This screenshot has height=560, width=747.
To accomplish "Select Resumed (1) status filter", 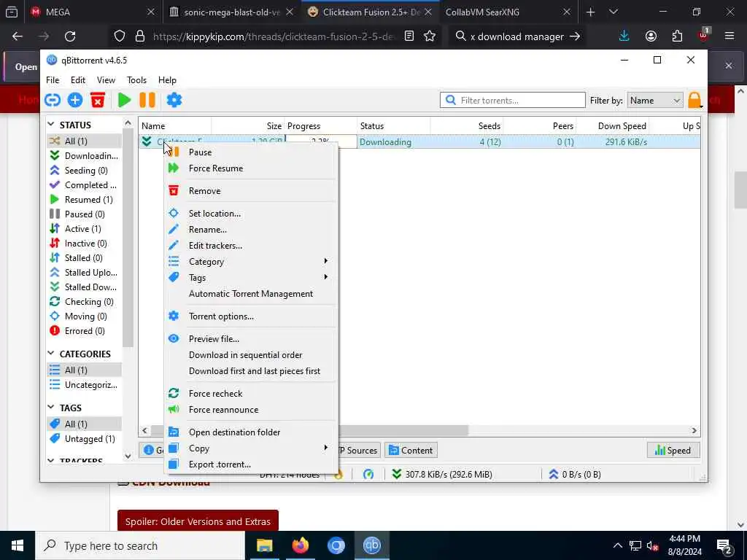I will coord(85,200).
